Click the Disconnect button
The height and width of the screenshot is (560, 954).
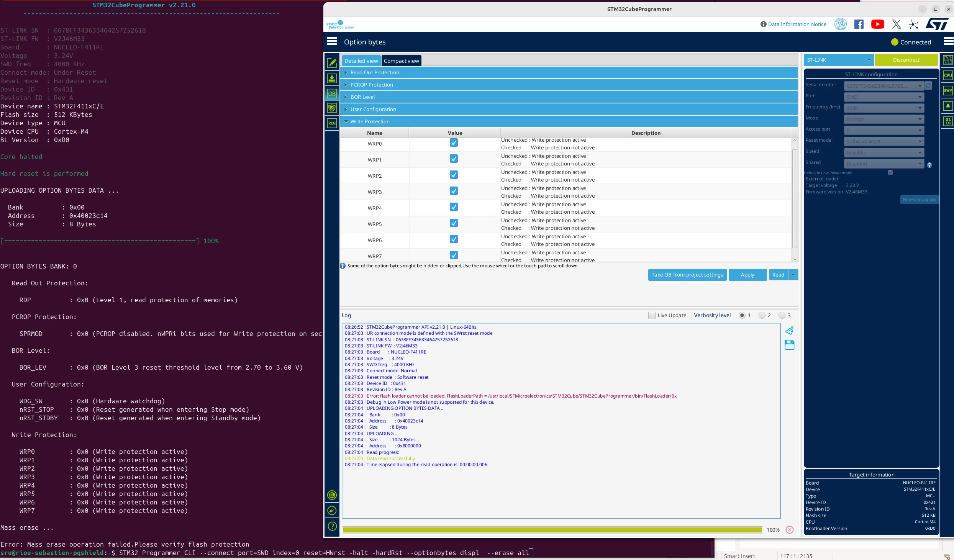point(906,60)
